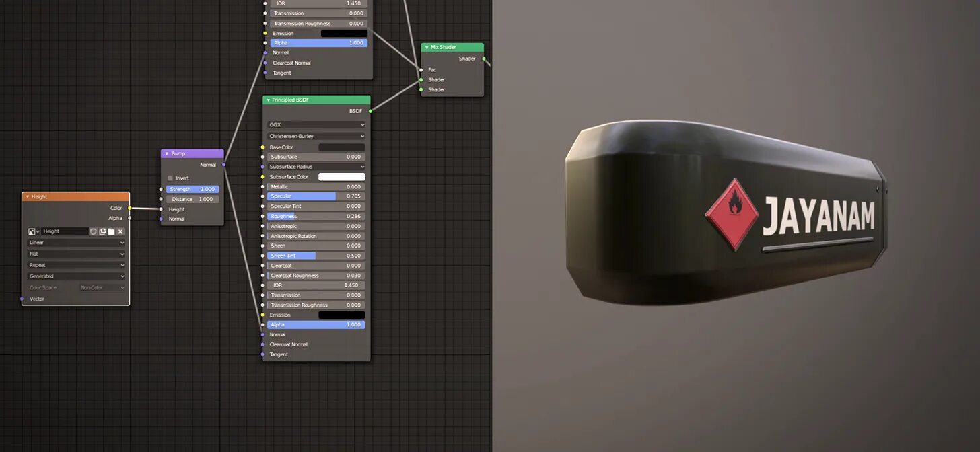The height and width of the screenshot is (452, 980).
Task: Click the Fac input socket on Mix Shader
Action: click(x=421, y=70)
